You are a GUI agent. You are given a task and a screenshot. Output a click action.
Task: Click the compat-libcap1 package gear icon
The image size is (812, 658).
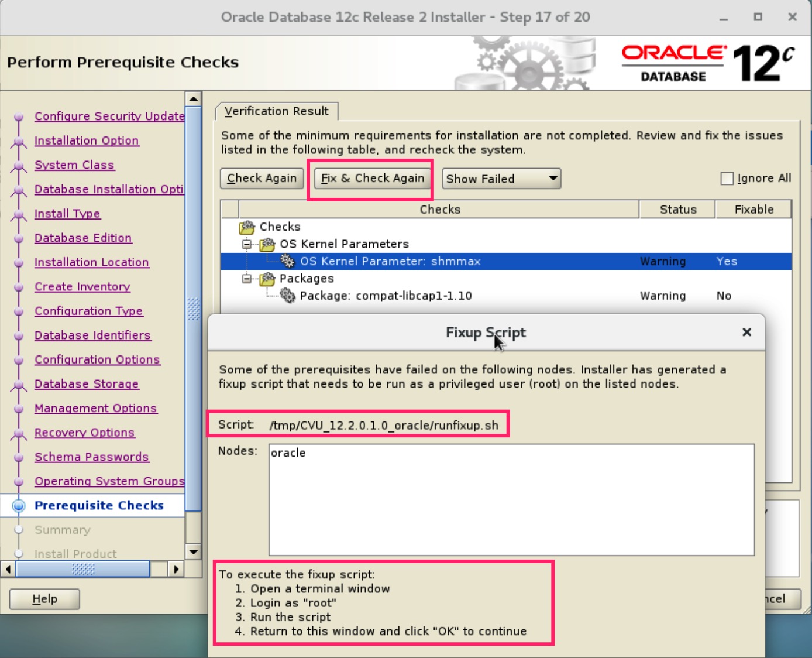coord(287,296)
